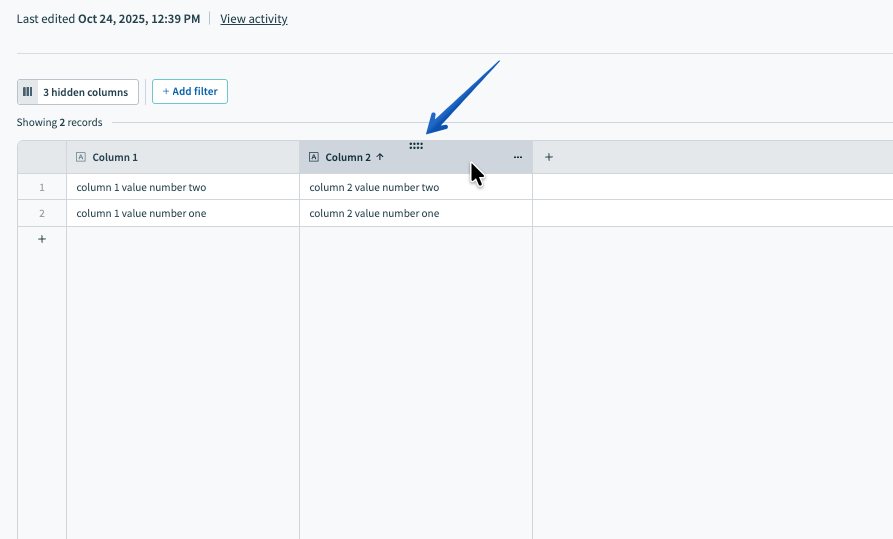Show the 3 hidden columns
893x539 pixels.
click(x=85, y=92)
